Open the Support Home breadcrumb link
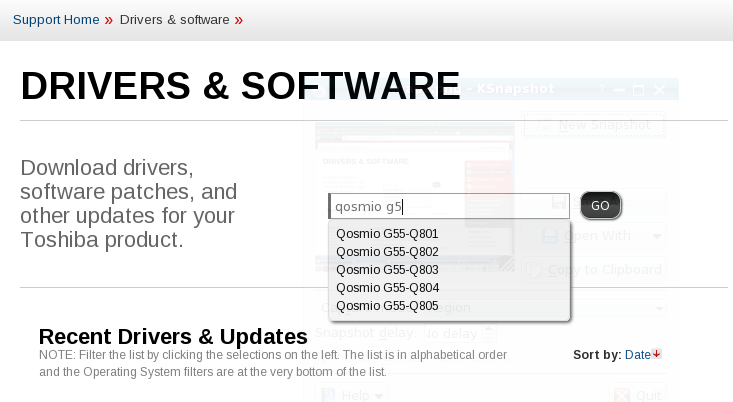The image size is (733, 402). (x=56, y=20)
